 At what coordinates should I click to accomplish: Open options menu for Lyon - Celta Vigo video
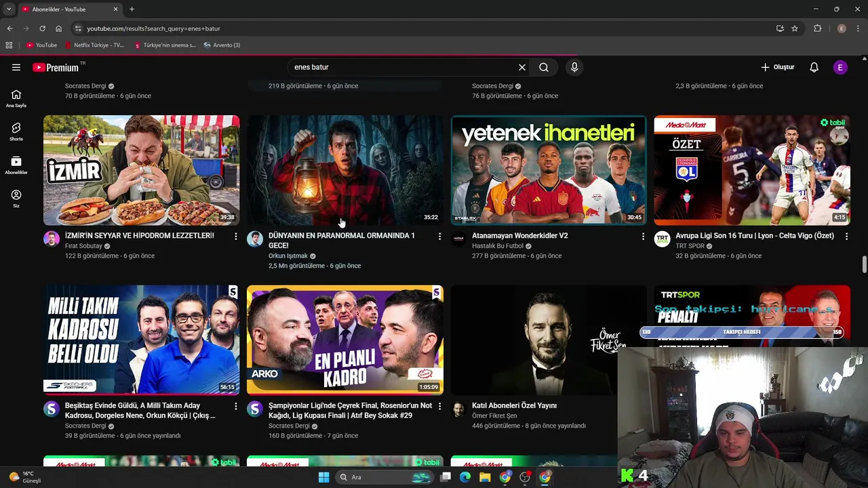tap(847, 236)
